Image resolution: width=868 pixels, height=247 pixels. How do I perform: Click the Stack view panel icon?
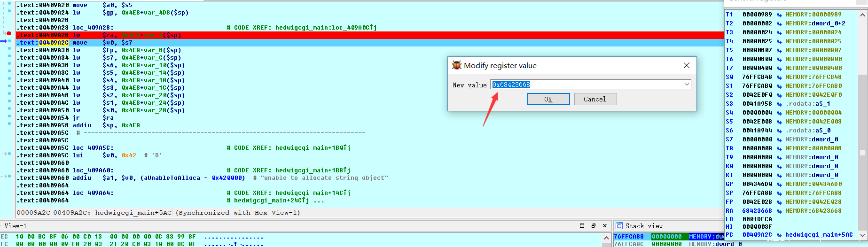(x=619, y=226)
